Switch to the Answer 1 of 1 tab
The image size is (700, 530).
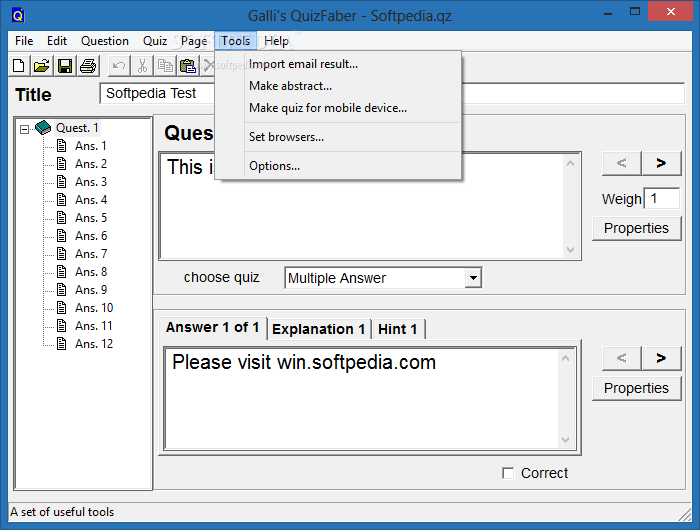tap(212, 328)
